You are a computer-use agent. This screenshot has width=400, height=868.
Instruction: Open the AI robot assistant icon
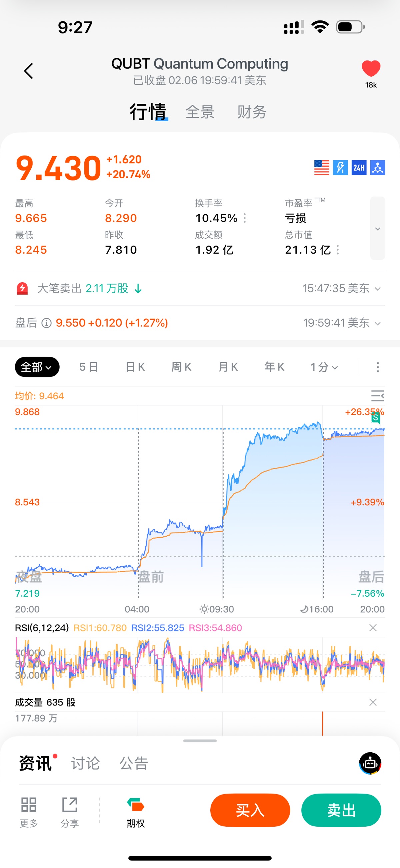point(370,763)
